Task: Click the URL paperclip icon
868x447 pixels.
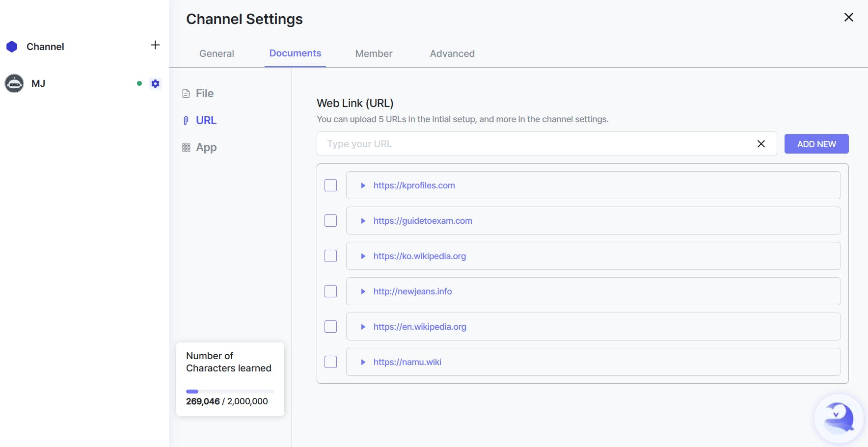Action: click(186, 120)
